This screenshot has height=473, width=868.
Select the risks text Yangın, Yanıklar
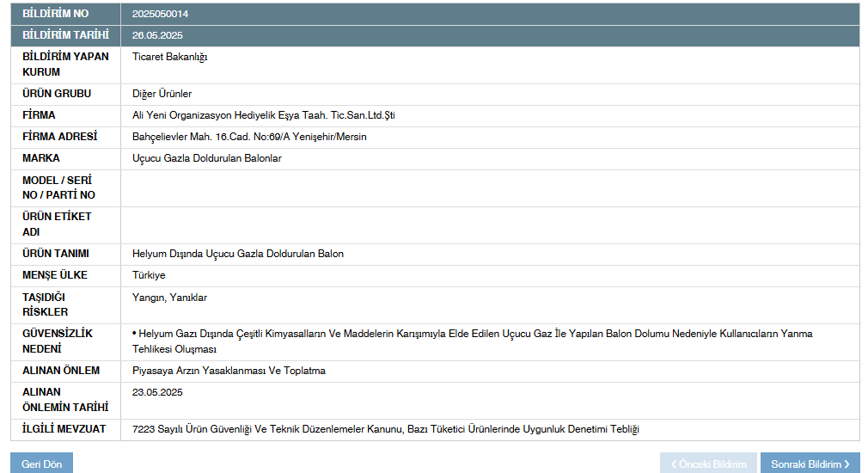(169, 298)
